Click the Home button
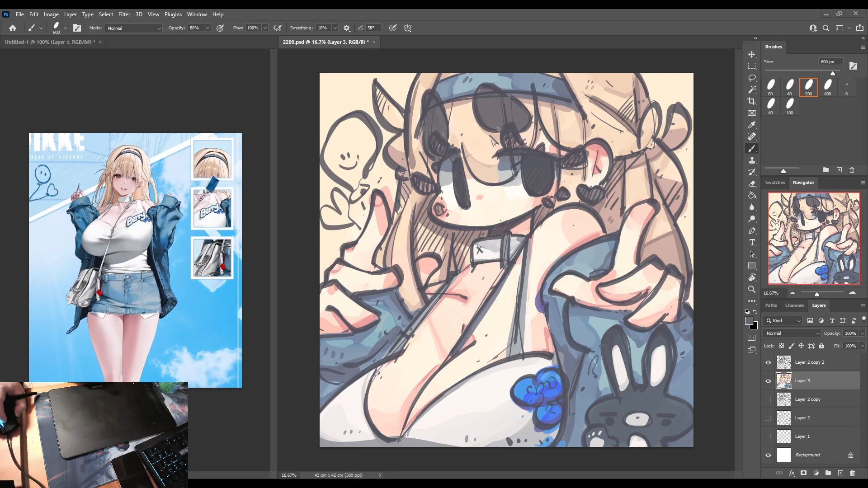The height and width of the screenshot is (488, 868). [x=13, y=28]
